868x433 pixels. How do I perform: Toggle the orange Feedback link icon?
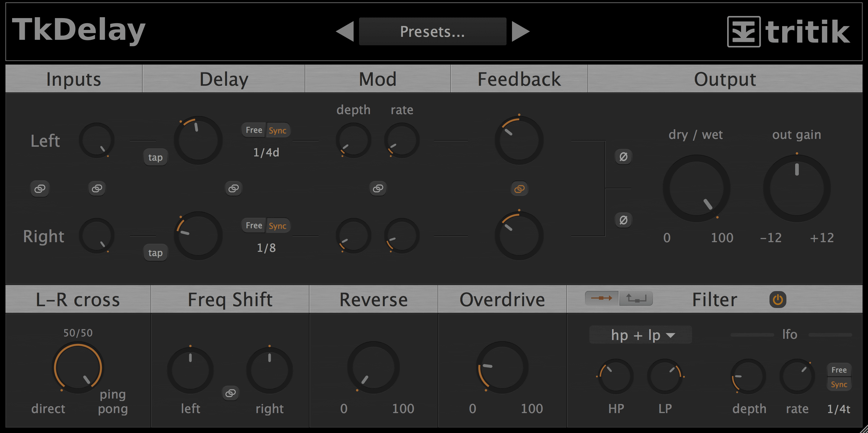click(519, 188)
